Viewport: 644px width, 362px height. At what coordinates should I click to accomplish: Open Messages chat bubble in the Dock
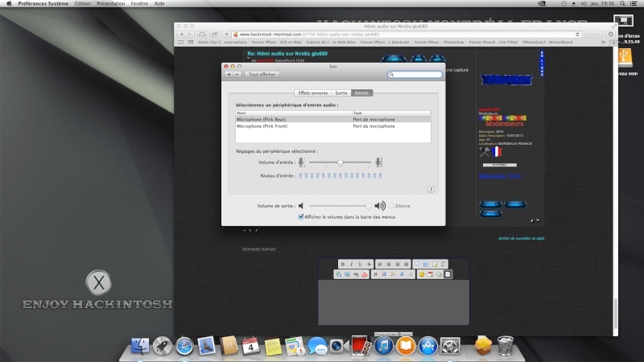(317, 346)
